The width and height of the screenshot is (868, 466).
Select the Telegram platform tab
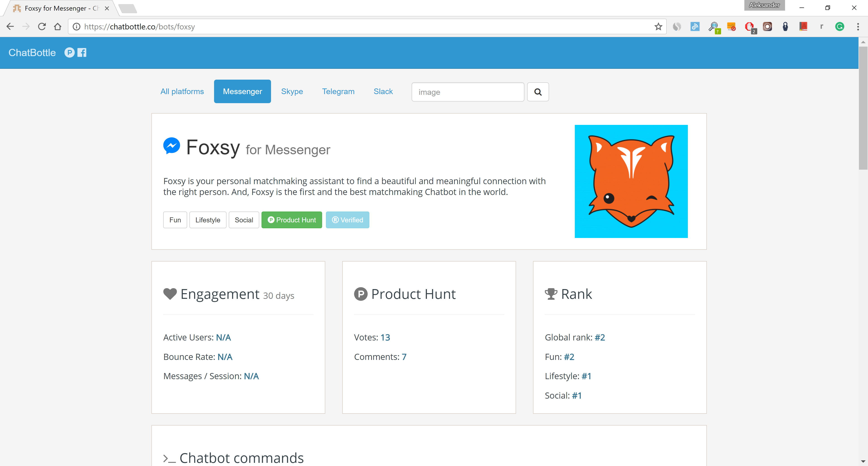click(338, 91)
